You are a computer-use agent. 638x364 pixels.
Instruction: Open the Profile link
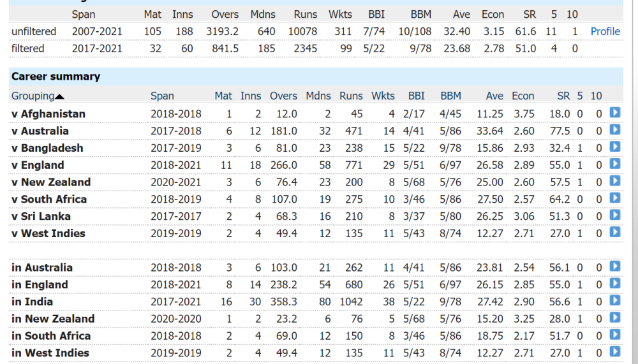tap(605, 31)
